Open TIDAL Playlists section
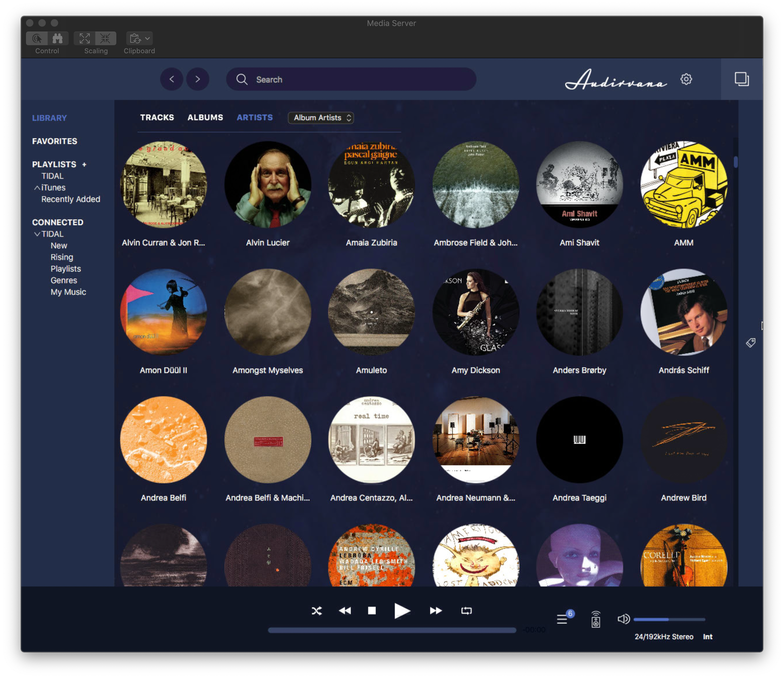The height and width of the screenshot is (678, 784). coord(66,269)
